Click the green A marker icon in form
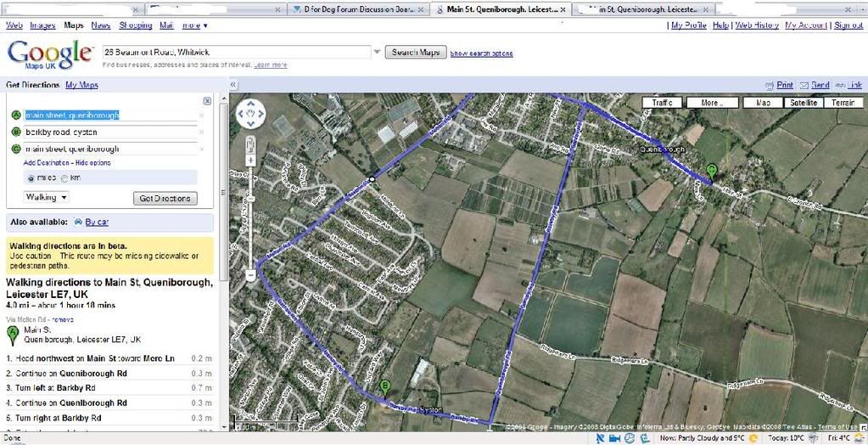 pos(16,115)
